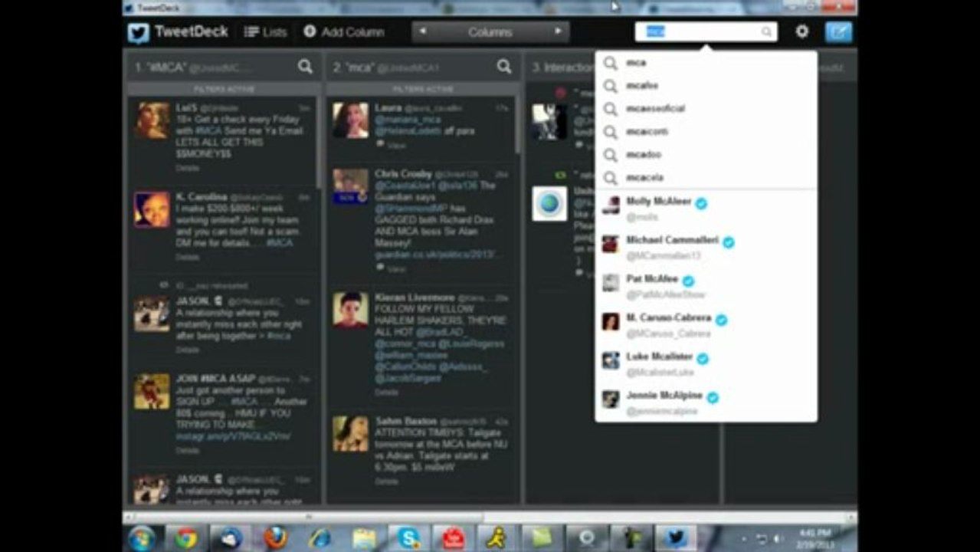The image size is (980, 552).
Task: Open search options for the #MCA column
Action: [305, 67]
